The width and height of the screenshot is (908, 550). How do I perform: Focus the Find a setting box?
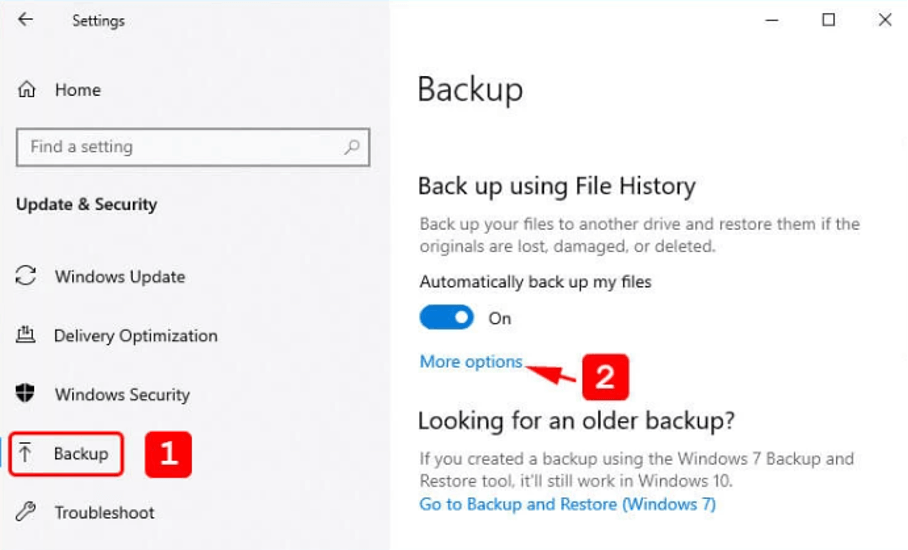[x=193, y=147]
